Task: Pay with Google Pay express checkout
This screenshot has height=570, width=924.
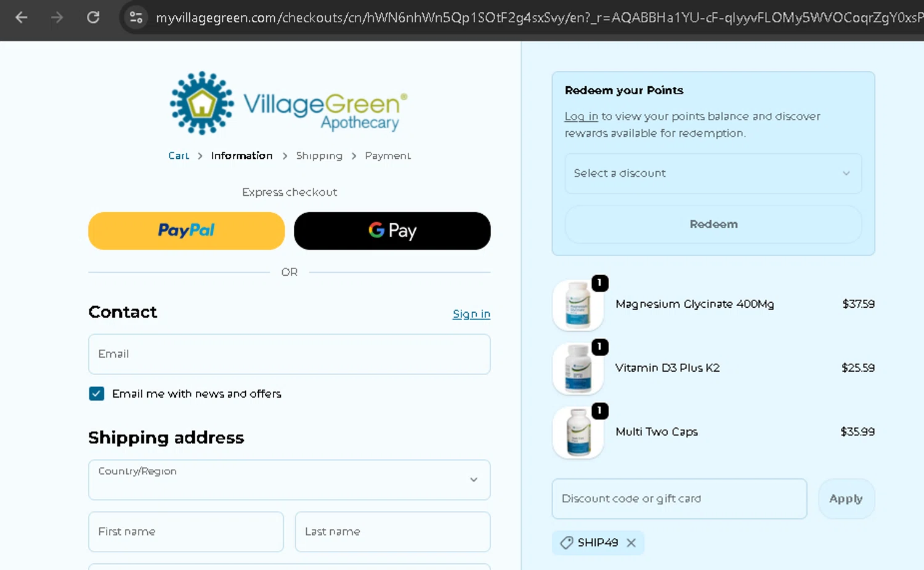Action: (392, 231)
